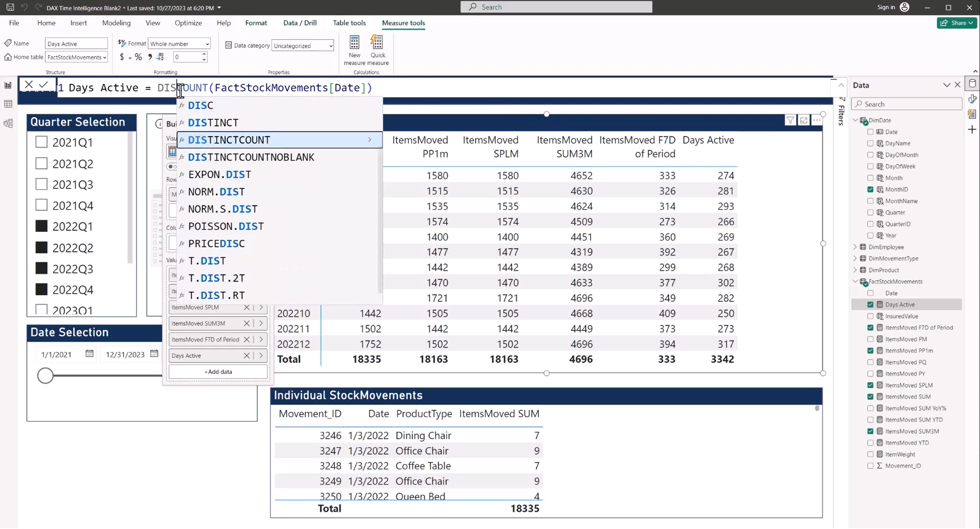
Task: Cancel the formula edit with the X icon
Action: pyautogui.click(x=29, y=84)
